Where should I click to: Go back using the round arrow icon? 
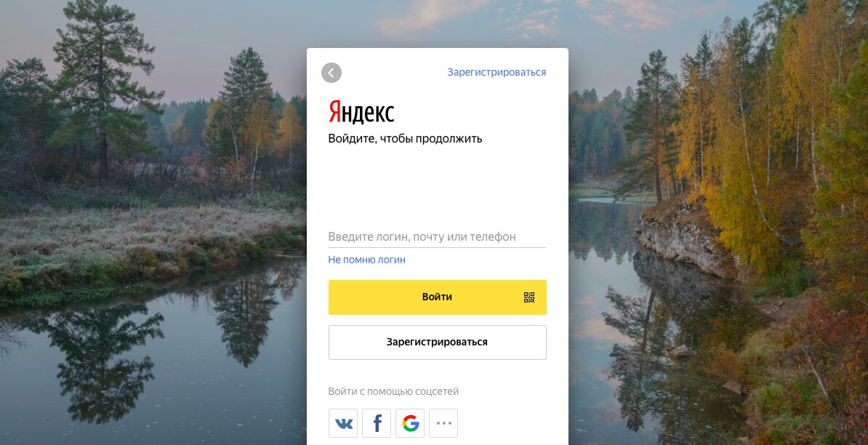331,73
